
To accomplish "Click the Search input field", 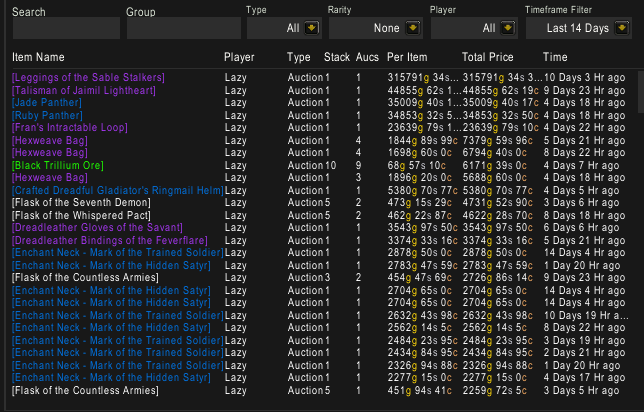I will [65, 29].
